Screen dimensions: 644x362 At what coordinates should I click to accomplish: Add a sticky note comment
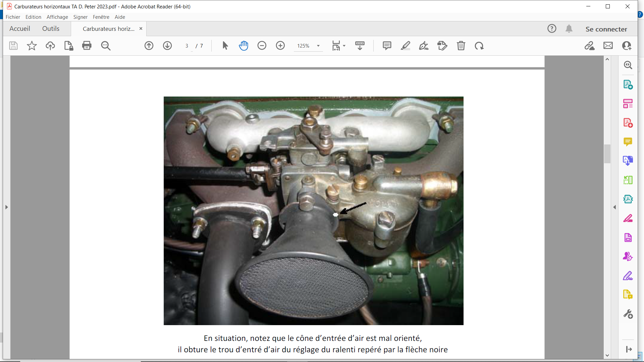coord(387,46)
